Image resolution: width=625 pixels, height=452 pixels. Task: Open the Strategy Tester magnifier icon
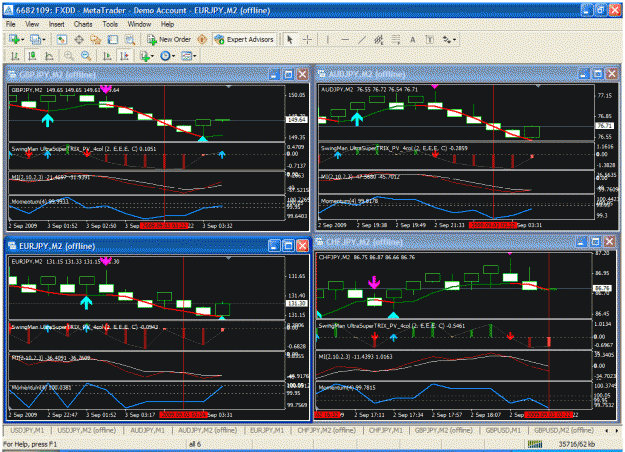(130, 39)
